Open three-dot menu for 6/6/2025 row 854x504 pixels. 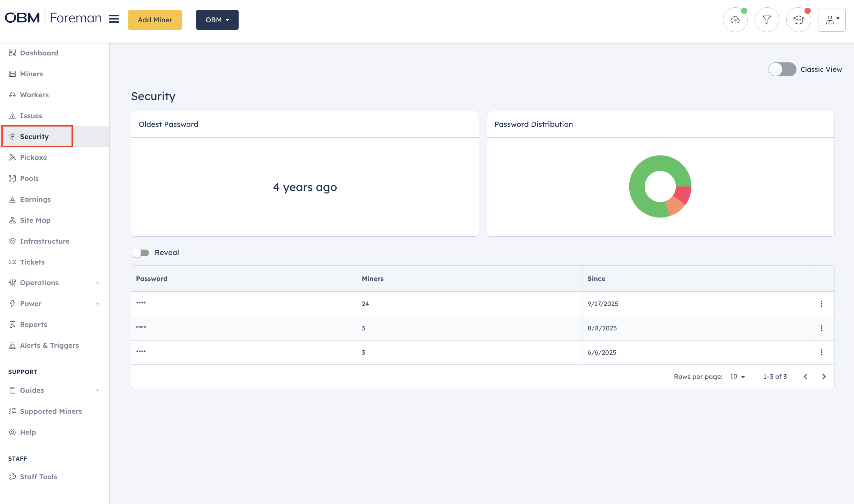[822, 352]
